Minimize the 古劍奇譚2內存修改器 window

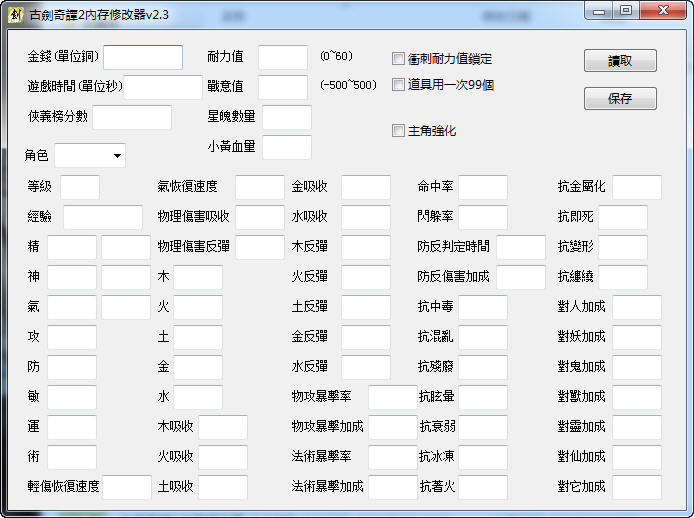[x=600, y=11]
